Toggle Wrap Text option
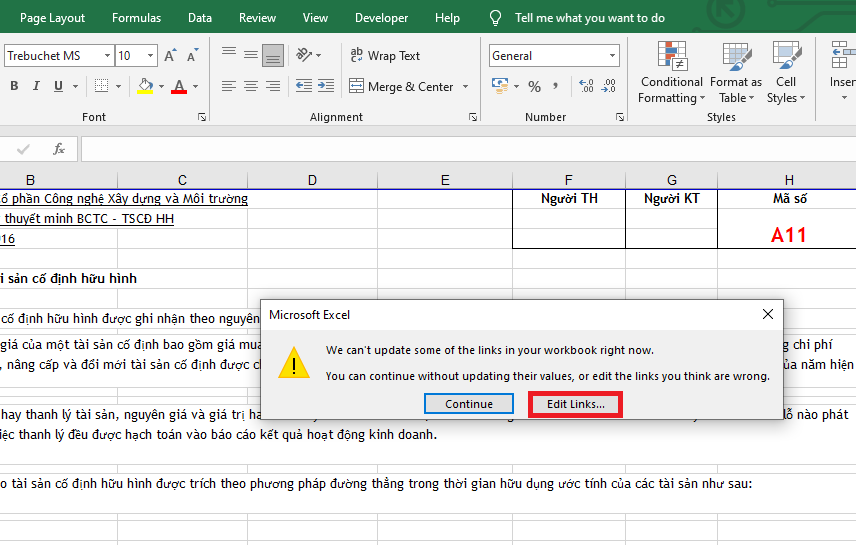The image size is (856, 545). (384, 56)
